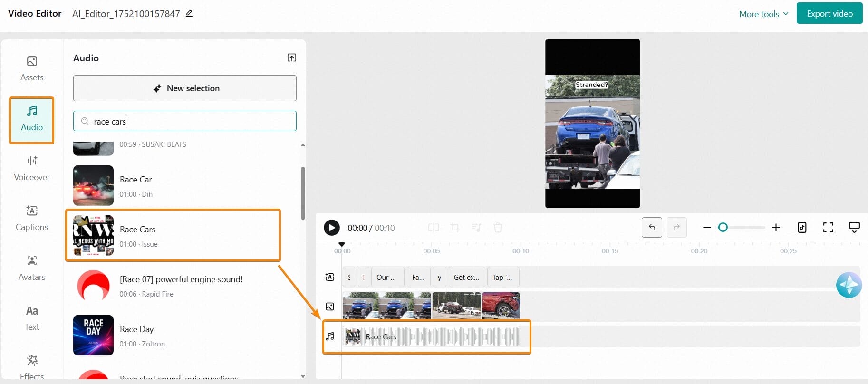Click the New selection button
This screenshot has width=868, height=384.
point(185,88)
